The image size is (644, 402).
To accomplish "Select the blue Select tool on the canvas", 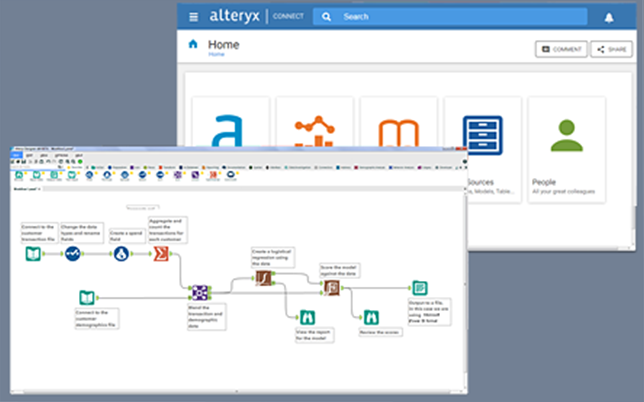I will point(73,254).
